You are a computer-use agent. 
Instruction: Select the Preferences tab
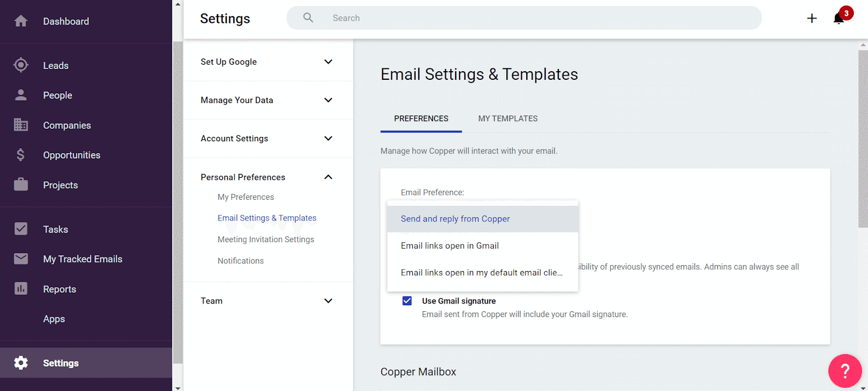point(421,118)
